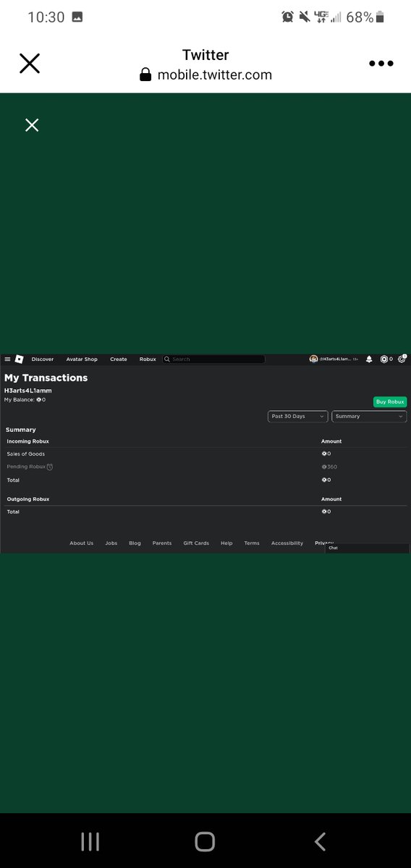Open the settings gear icon
The image size is (411, 868).
(402, 359)
